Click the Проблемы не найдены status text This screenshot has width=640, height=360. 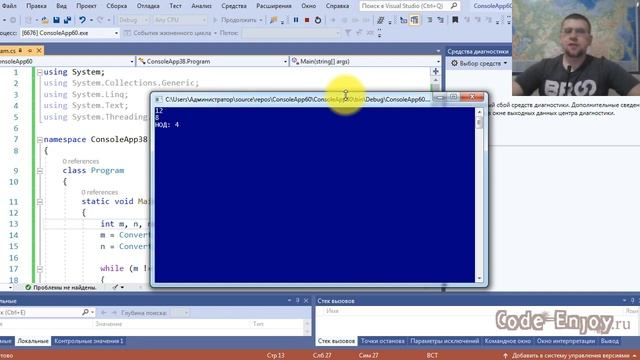click(64, 287)
